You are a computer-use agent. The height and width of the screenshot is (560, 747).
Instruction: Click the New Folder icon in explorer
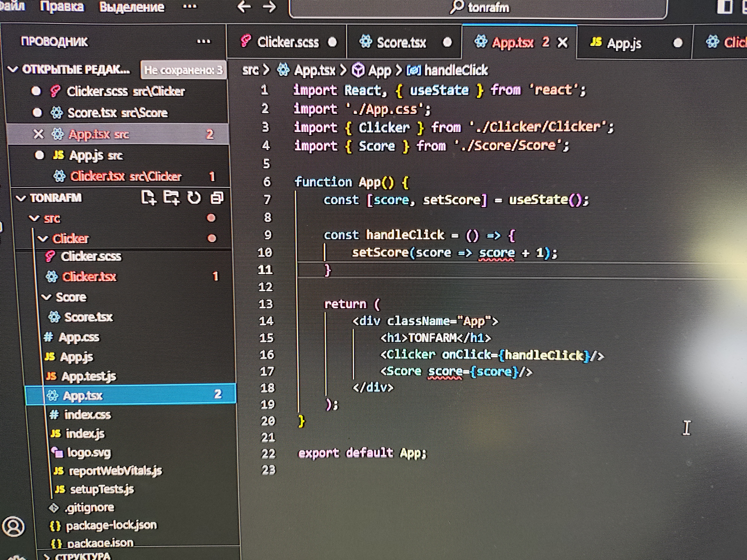pyautogui.click(x=171, y=198)
